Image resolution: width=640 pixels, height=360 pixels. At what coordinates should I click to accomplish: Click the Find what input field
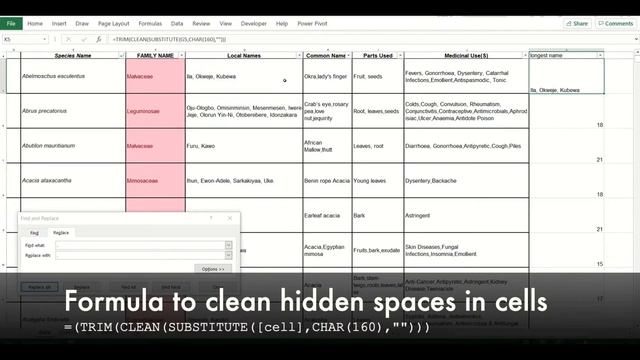pos(140,245)
